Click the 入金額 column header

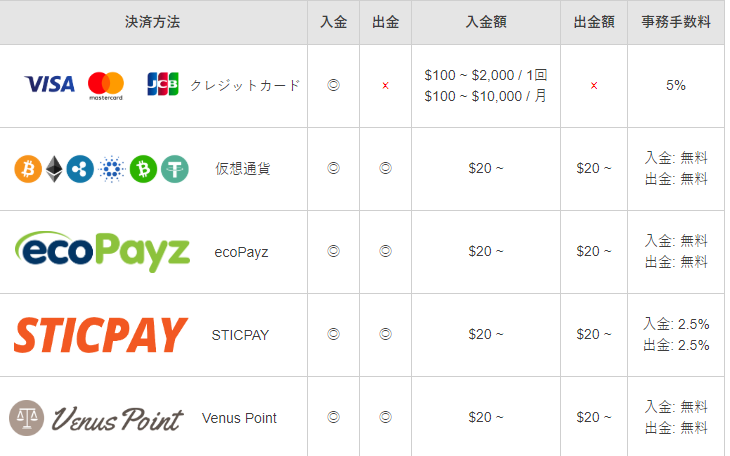(486, 22)
